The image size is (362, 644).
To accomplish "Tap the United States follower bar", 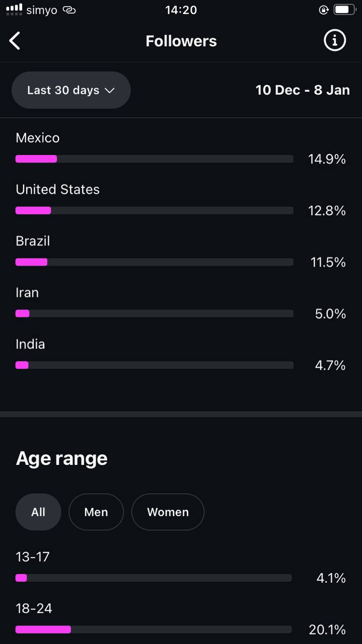I will [x=154, y=210].
